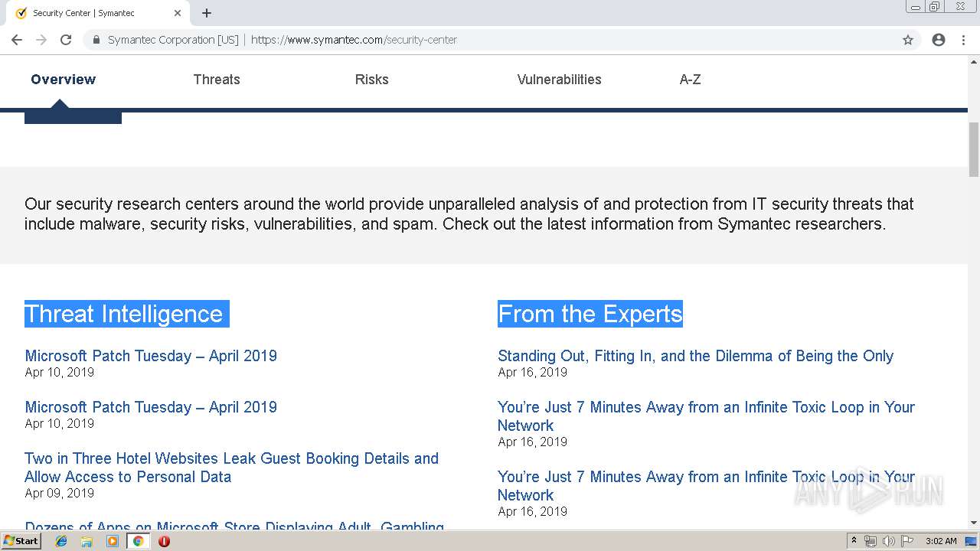Launch Internet Explorer from the taskbar
The image size is (980, 551).
pos(61,541)
